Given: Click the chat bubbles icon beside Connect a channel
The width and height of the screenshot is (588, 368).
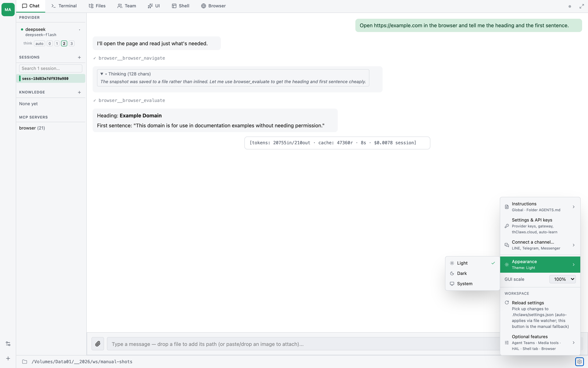Looking at the screenshot, I should point(507,245).
